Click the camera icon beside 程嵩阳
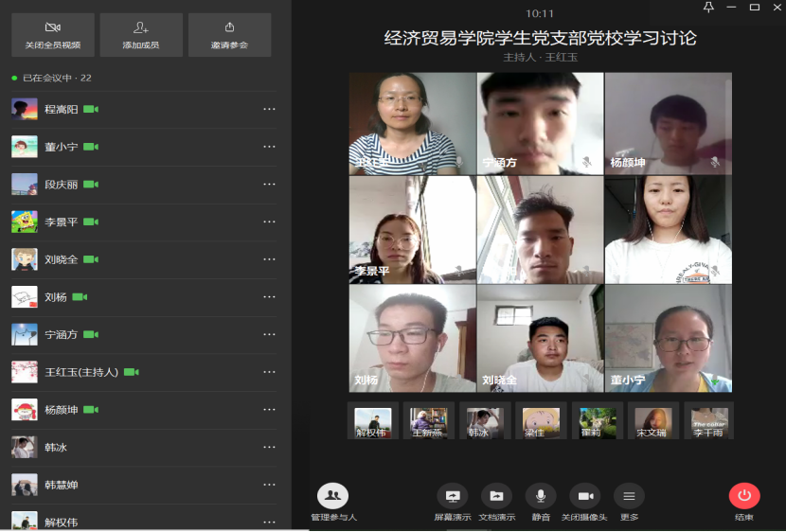The width and height of the screenshot is (786, 532). click(x=91, y=109)
